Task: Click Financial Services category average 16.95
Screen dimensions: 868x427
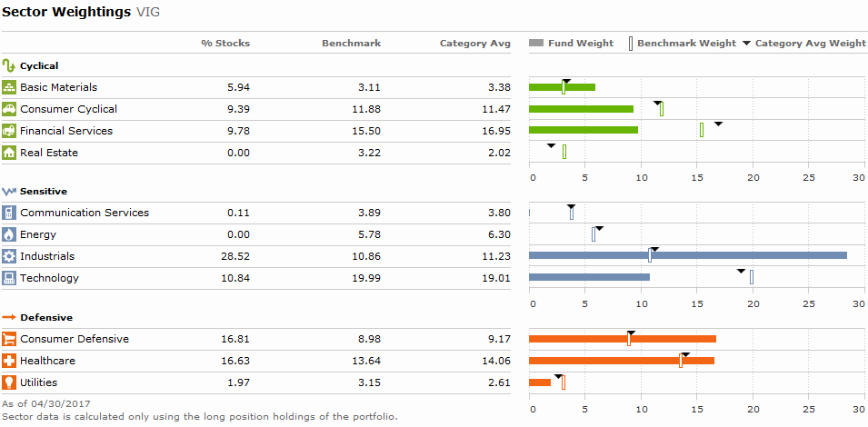Action: click(x=496, y=131)
